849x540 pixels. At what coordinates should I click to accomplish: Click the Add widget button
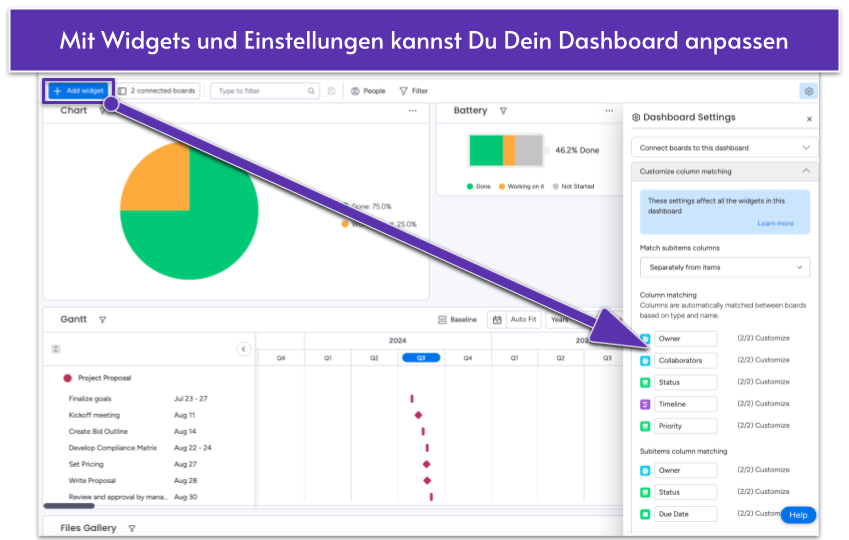click(79, 91)
